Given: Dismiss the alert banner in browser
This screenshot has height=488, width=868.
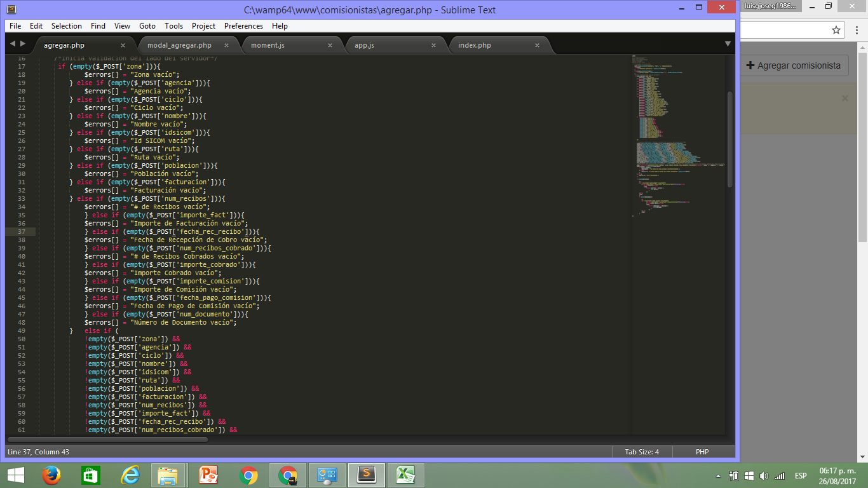Looking at the screenshot, I should pos(845,98).
